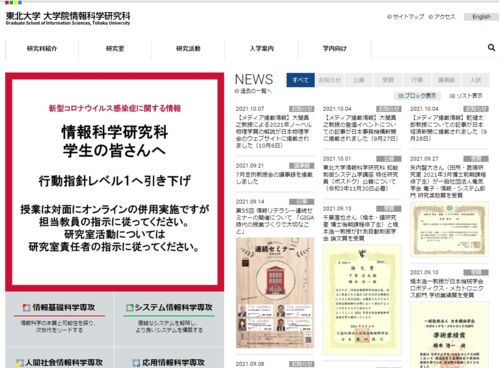Screen dimensions: 500x368
Task: Open the search magnifier icon
Action: click(x=491, y=48)
